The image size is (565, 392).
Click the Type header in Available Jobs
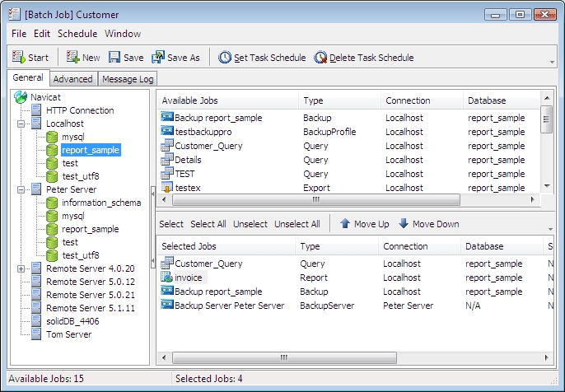pyautogui.click(x=340, y=100)
